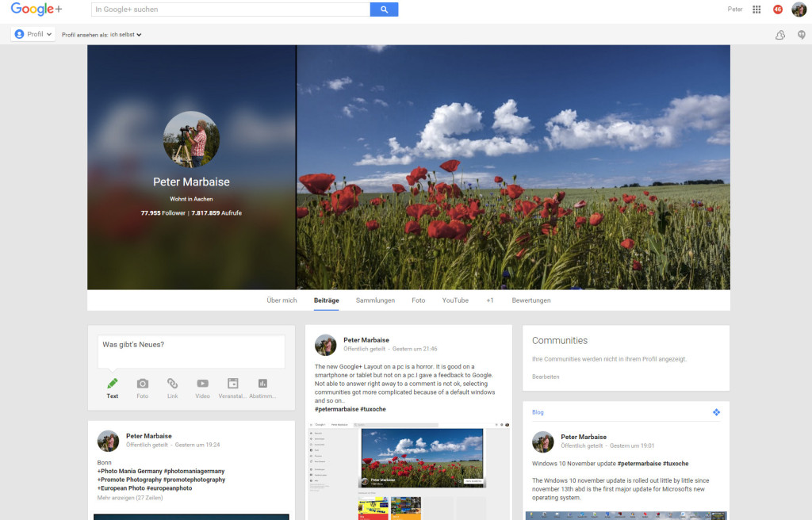Image resolution: width=812 pixels, height=520 pixels.
Task: Switch to the YouTube tab
Action: click(x=455, y=300)
